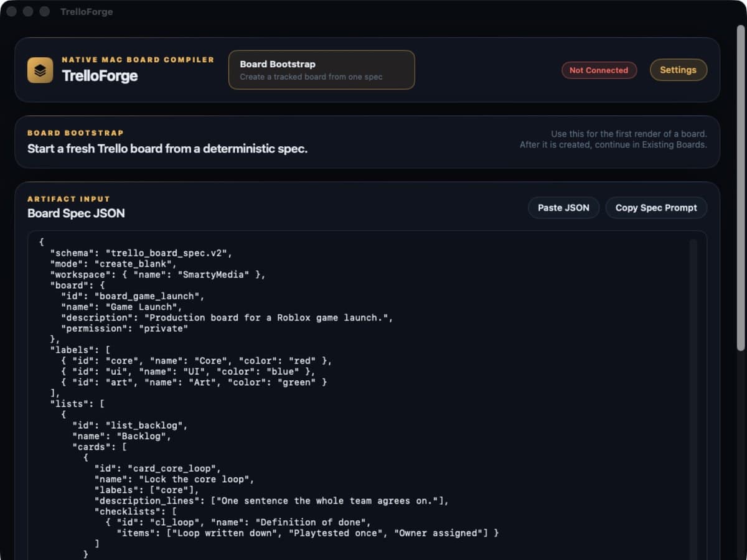The width and height of the screenshot is (747, 560).
Task: Click the "Board Spec JSON" heading
Action: (x=76, y=213)
